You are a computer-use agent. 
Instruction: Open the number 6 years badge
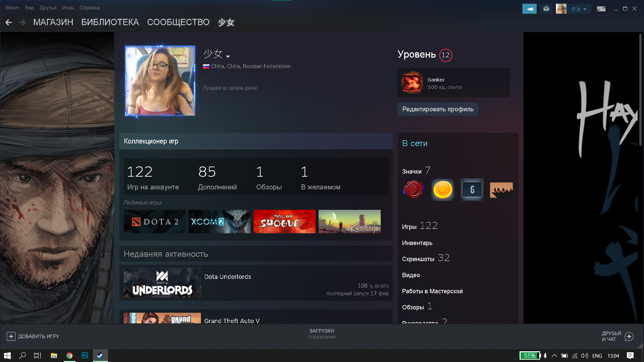point(472,190)
